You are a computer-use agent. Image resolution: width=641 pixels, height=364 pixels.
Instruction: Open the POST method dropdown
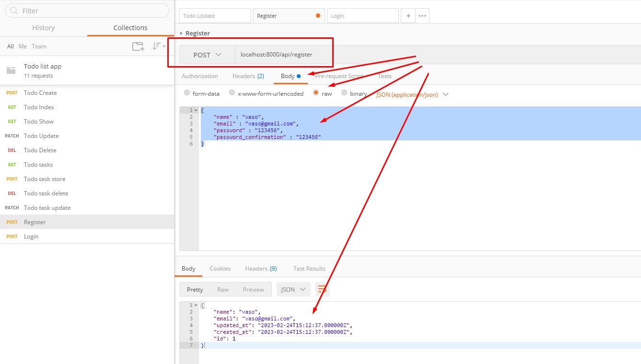point(207,55)
